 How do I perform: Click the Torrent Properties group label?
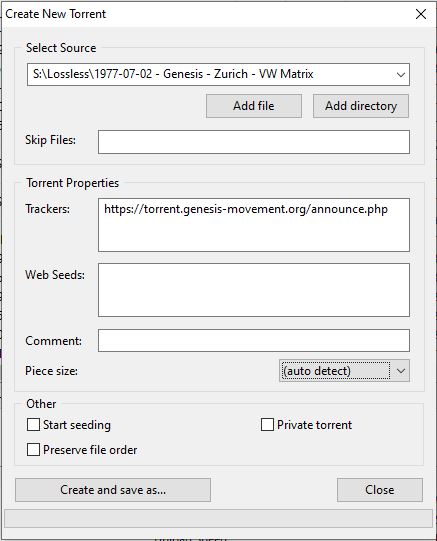(x=72, y=183)
